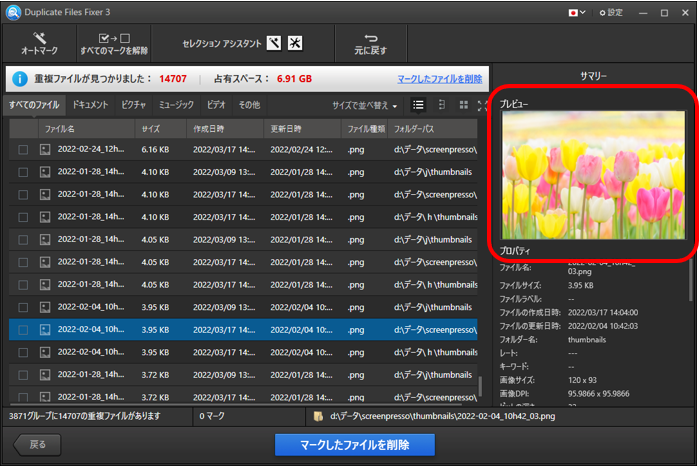The height and width of the screenshot is (467, 699).
Task: Click the properties panel vertical scrollbar
Action: click(691, 281)
